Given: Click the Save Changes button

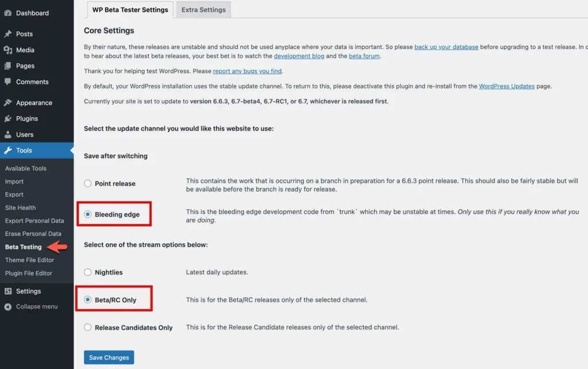Looking at the screenshot, I should (109, 358).
